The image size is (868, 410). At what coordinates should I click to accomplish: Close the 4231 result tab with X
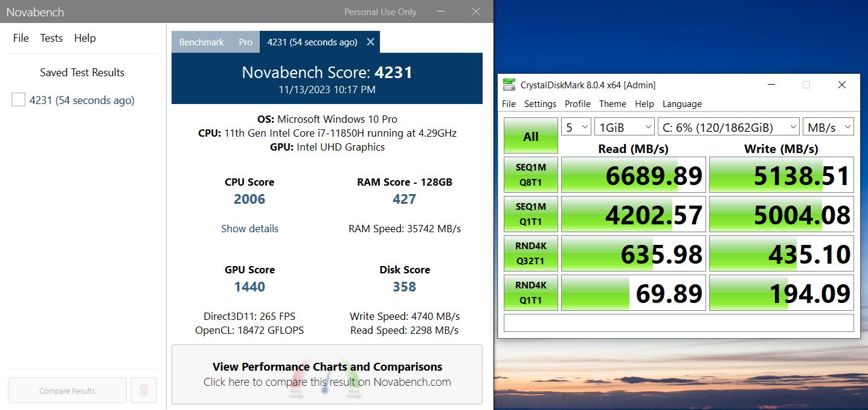[370, 42]
